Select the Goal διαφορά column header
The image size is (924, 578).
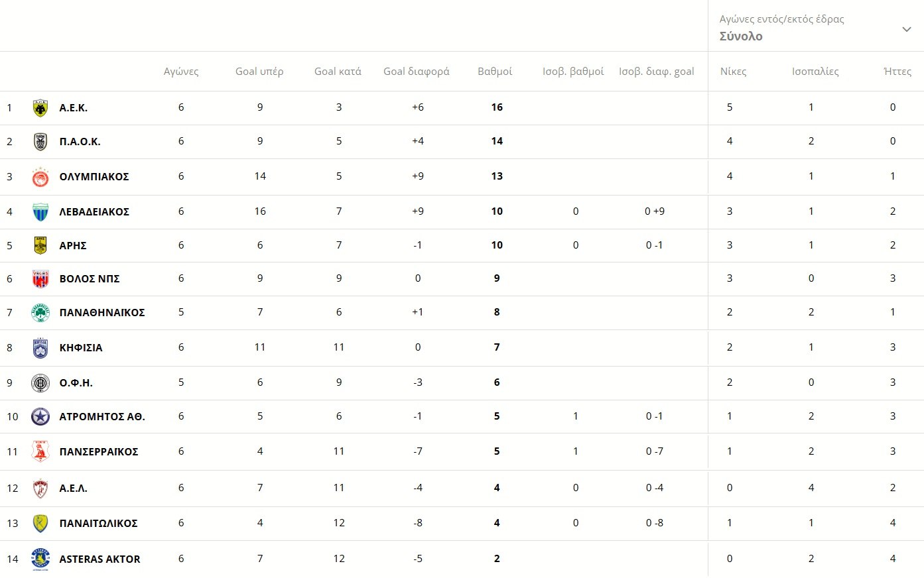tap(416, 72)
